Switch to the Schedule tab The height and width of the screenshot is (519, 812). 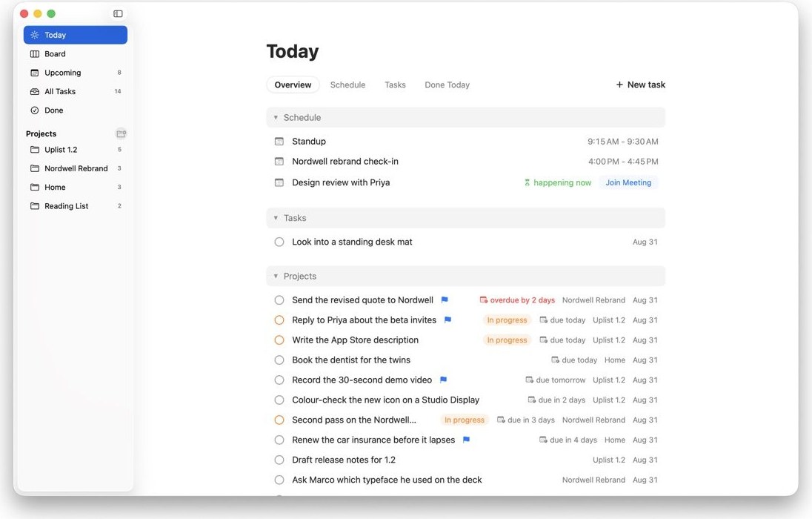pyautogui.click(x=348, y=85)
